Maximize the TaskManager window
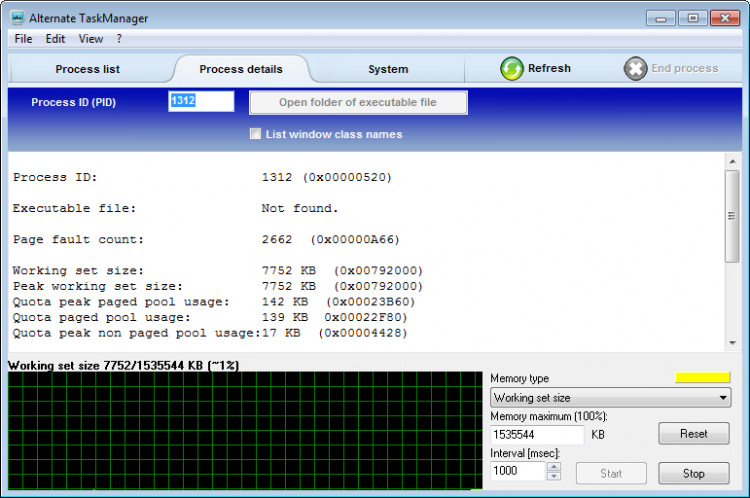This screenshot has height=498, width=750. pyautogui.click(x=693, y=19)
